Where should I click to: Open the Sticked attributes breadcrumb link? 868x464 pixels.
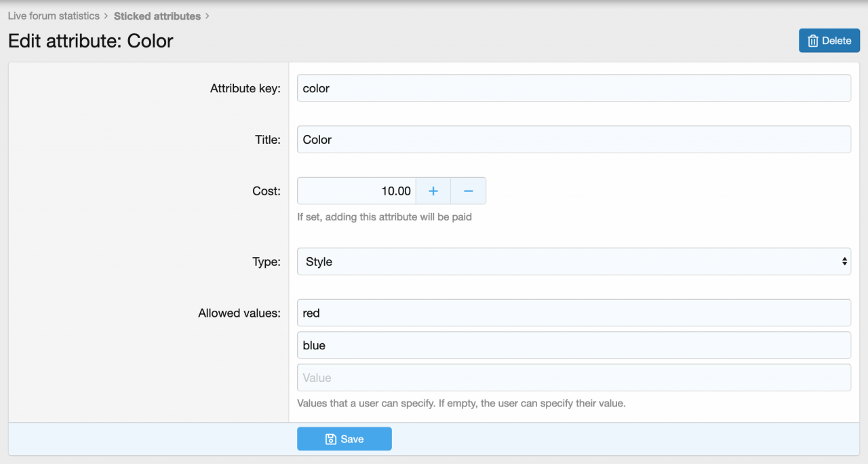pyautogui.click(x=157, y=16)
